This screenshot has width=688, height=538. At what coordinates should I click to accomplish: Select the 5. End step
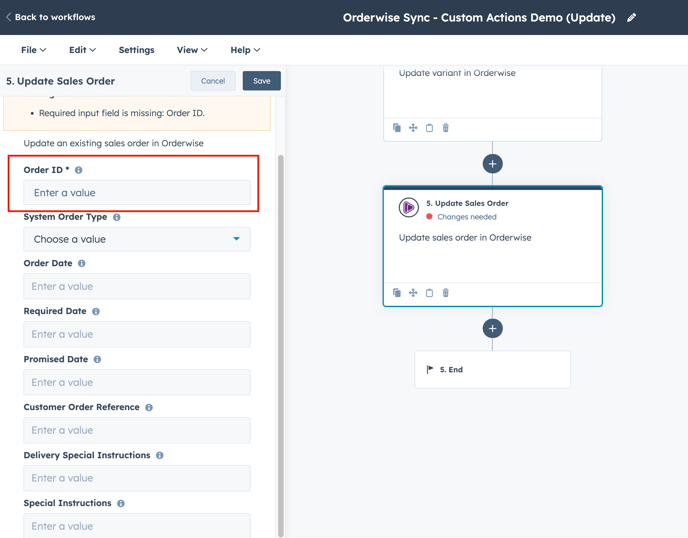[492, 369]
